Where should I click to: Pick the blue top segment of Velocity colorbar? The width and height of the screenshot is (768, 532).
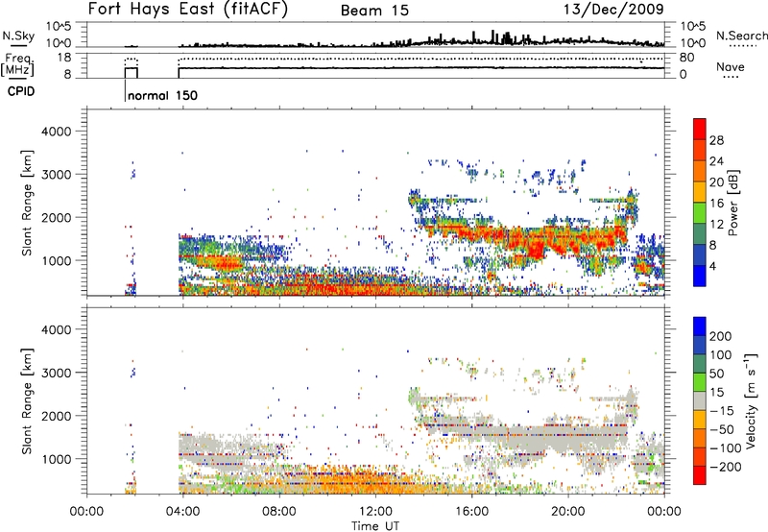(700, 326)
